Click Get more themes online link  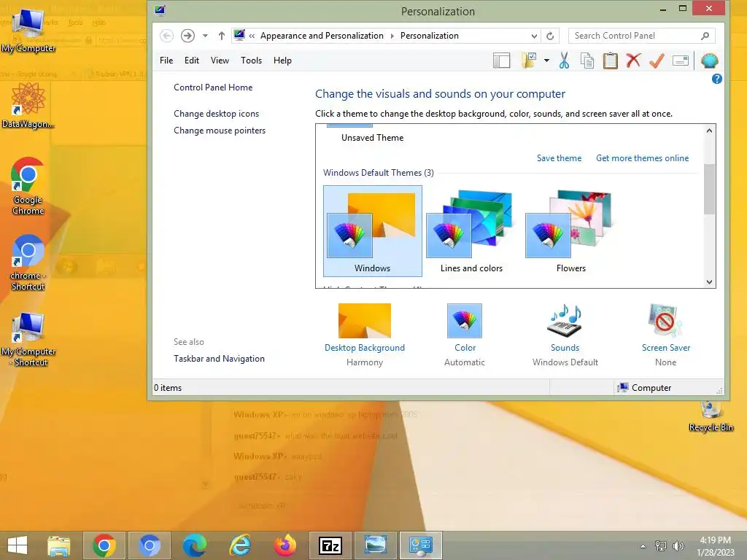click(642, 158)
